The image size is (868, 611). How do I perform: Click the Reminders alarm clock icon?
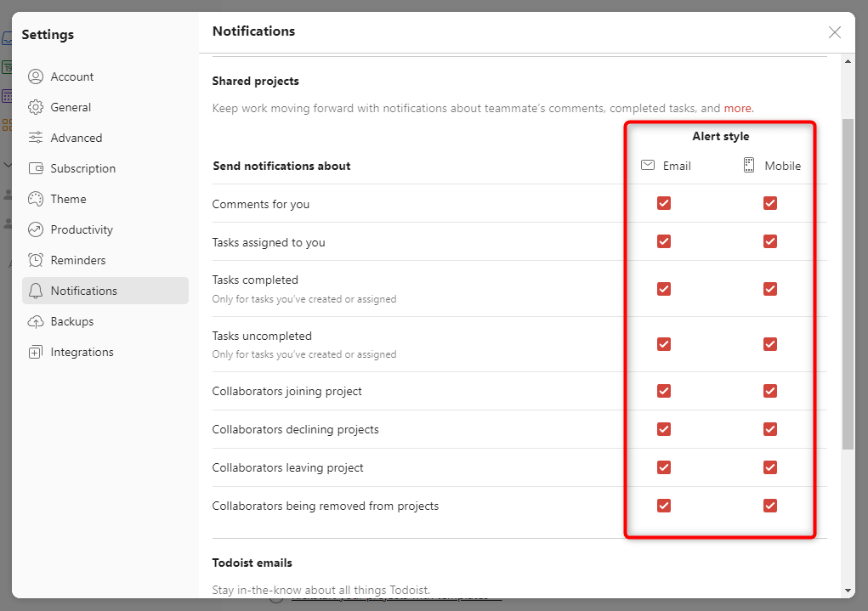(36, 260)
